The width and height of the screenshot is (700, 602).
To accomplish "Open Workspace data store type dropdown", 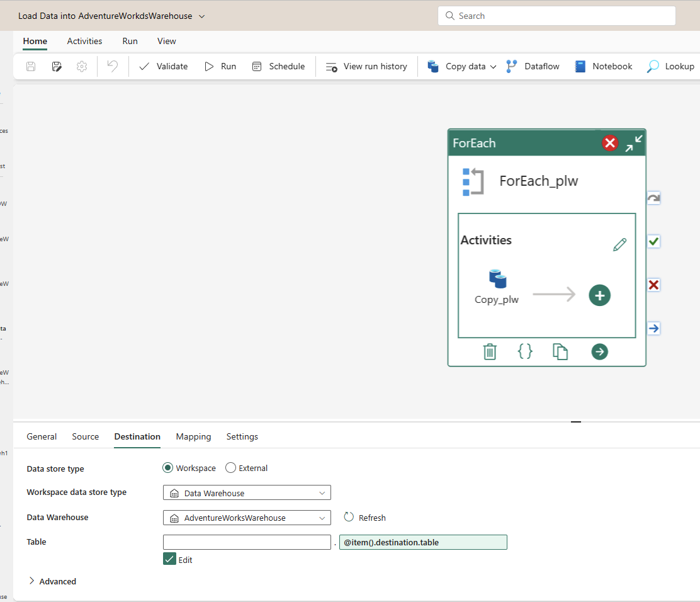I will tap(247, 493).
